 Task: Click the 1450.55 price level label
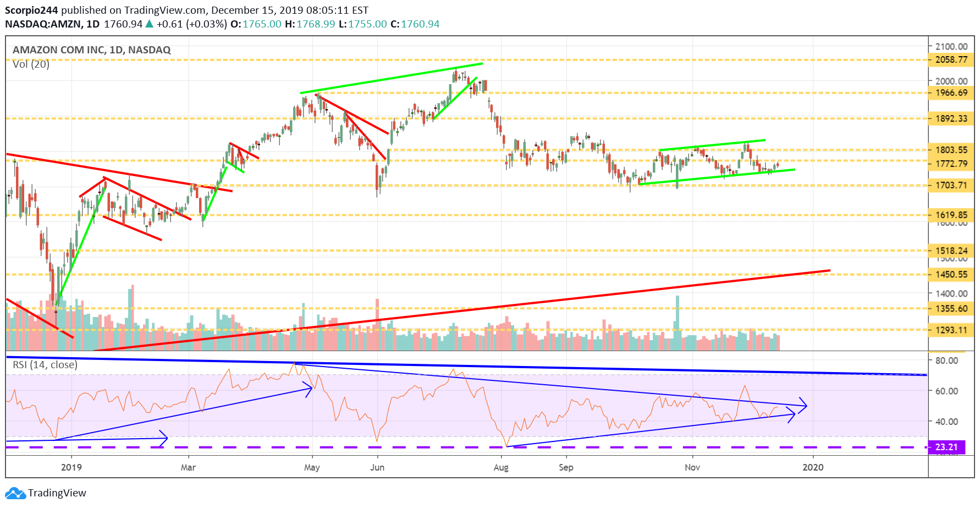point(951,274)
